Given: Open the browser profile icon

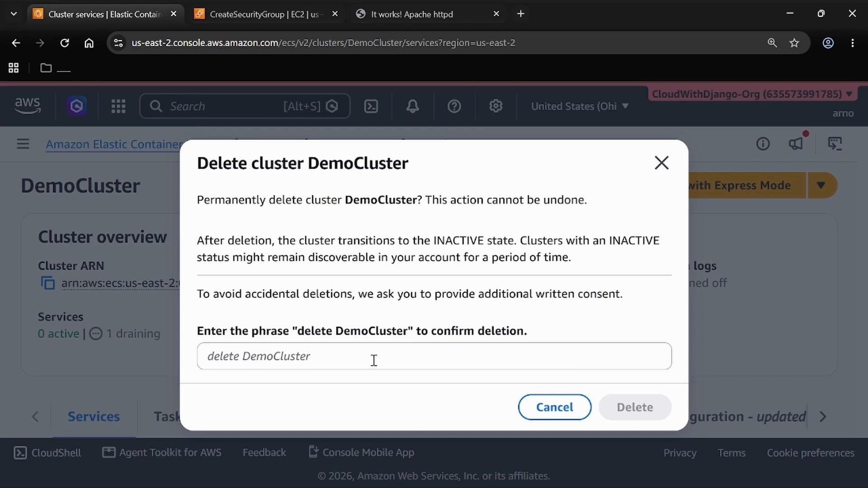Looking at the screenshot, I should 828,43.
